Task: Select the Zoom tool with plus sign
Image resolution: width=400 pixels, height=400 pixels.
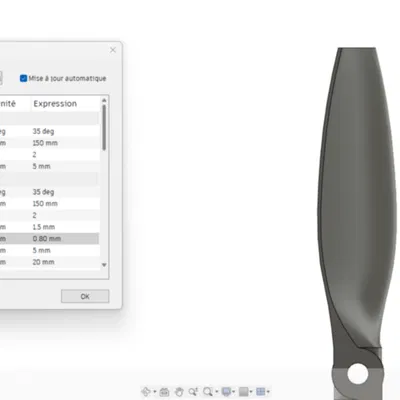Action: pos(193,392)
